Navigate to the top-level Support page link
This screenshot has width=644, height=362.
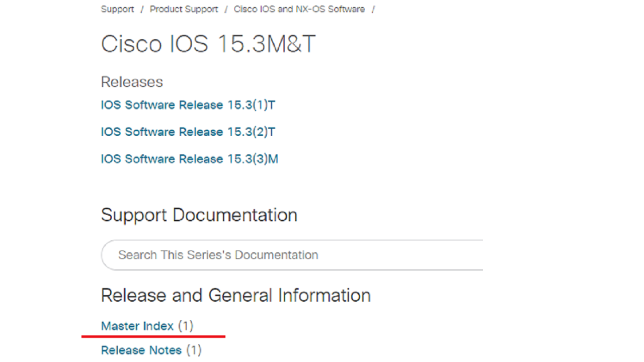(117, 9)
